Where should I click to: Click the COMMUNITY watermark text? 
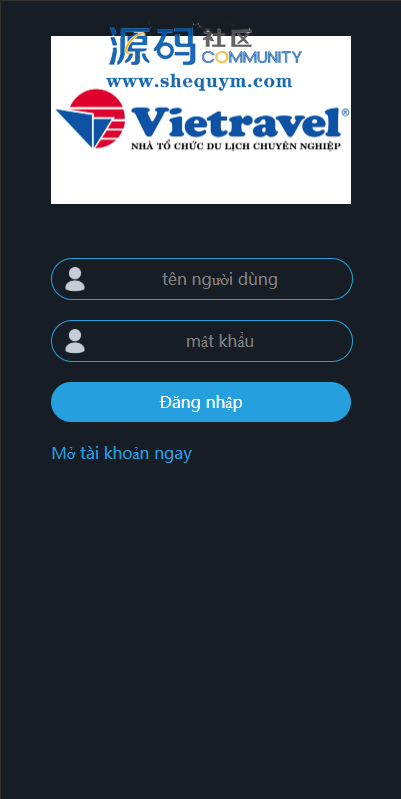tap(252, 57)
